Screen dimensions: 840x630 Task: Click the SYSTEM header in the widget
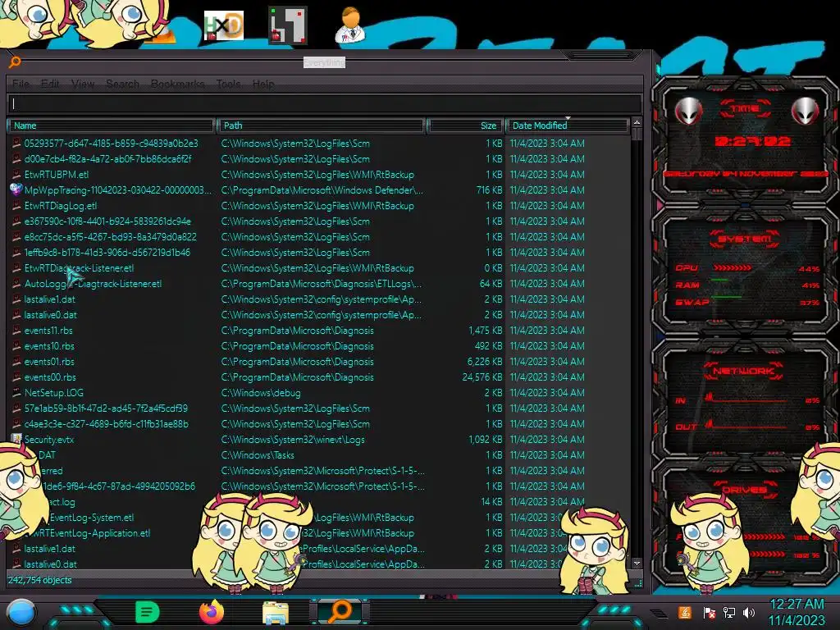(x=745, y=239)
